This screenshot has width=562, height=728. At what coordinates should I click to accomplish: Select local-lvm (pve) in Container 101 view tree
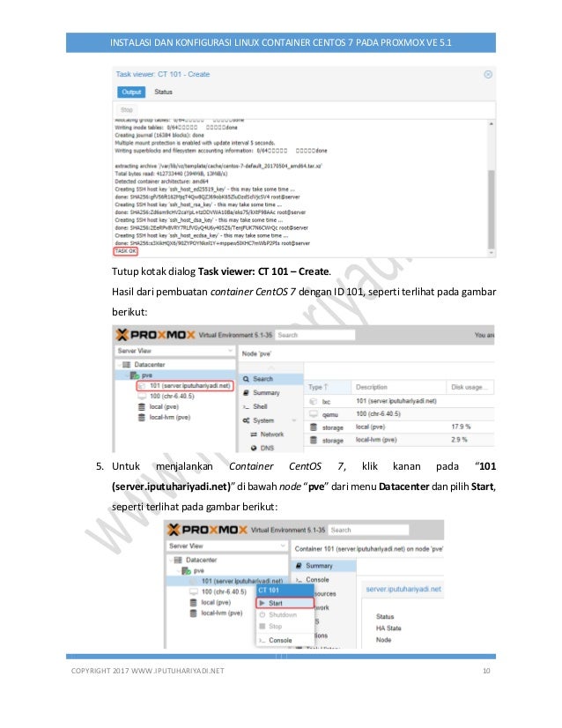click(222, 613)
